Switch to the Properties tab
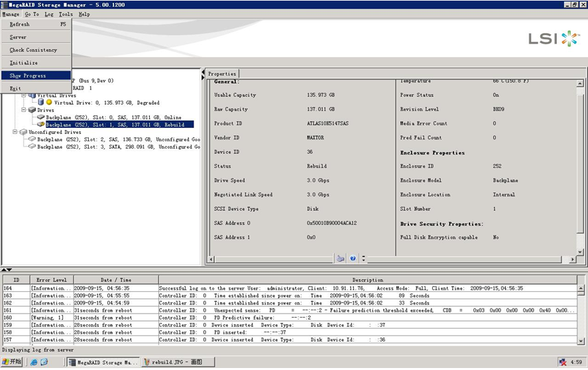 coord(222,74)
